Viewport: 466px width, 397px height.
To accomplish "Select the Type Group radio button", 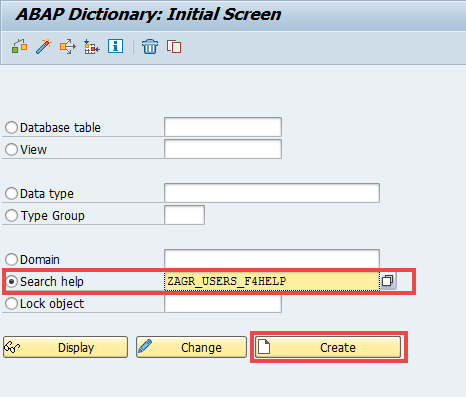I will click(x=11, y=215).
